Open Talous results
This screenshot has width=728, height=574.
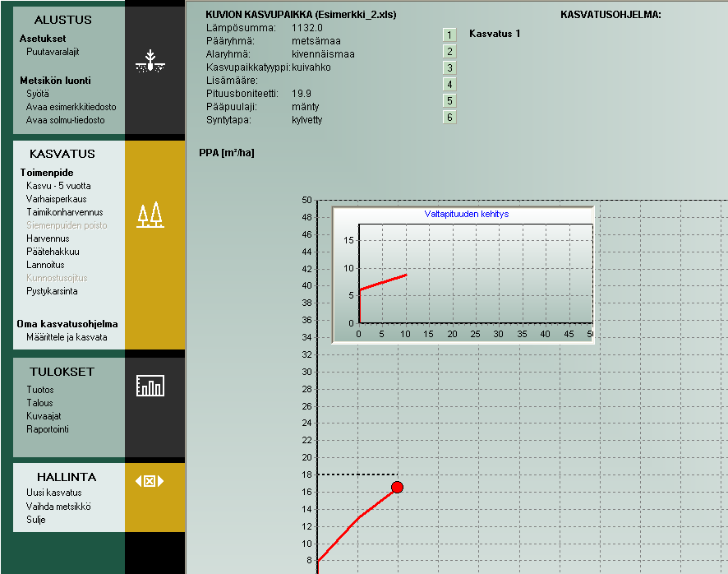click(39, 403)
